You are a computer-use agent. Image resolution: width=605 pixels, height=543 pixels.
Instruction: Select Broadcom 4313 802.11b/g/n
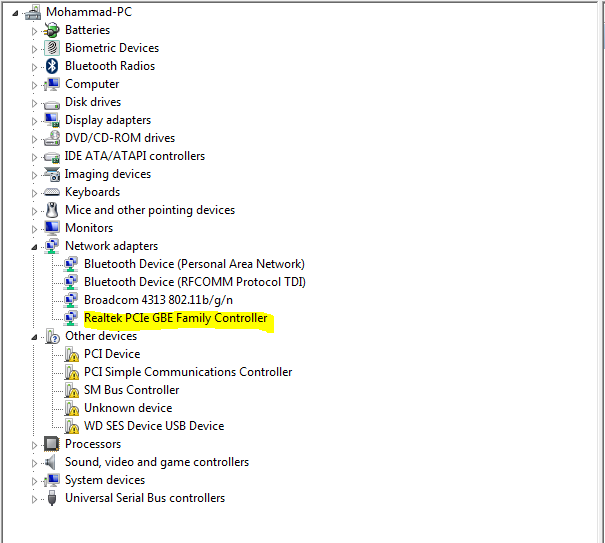point(158,300)
